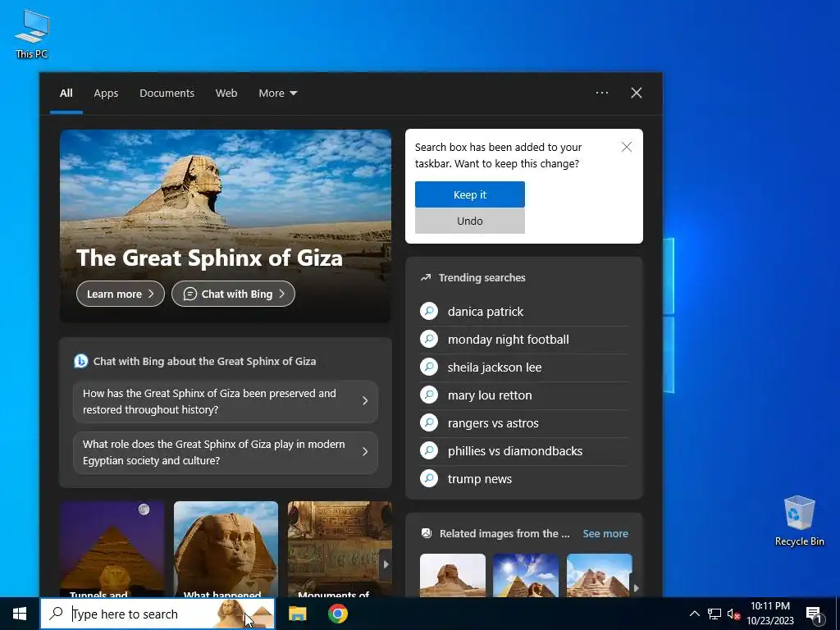Close the search panel with X

click(637, 93)
